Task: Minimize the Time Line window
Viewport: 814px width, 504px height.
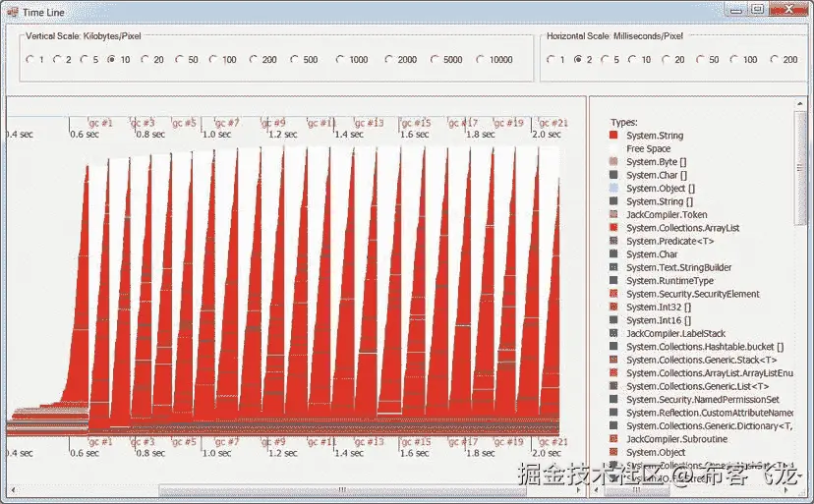Action: click(736, 10)
